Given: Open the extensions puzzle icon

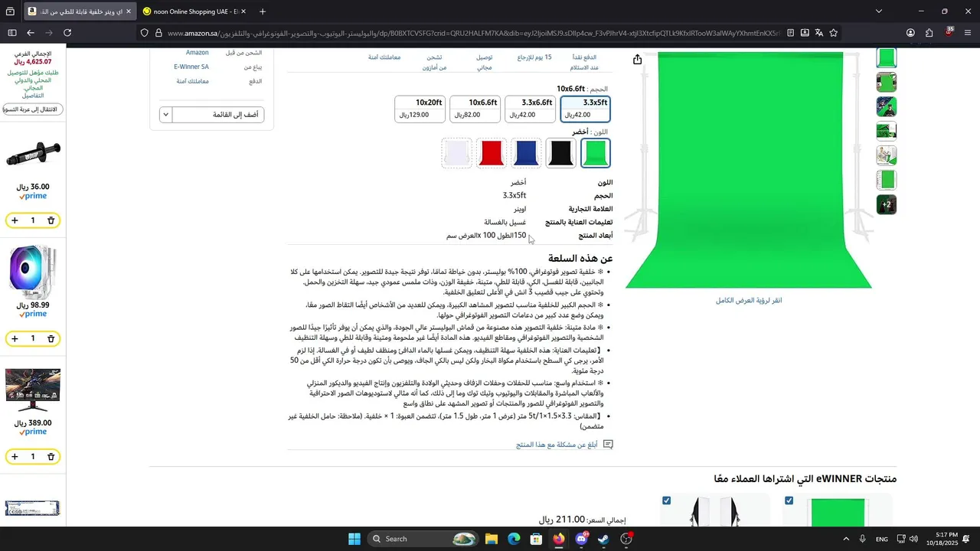Looking at the screenshot, I should coord(929,33).
